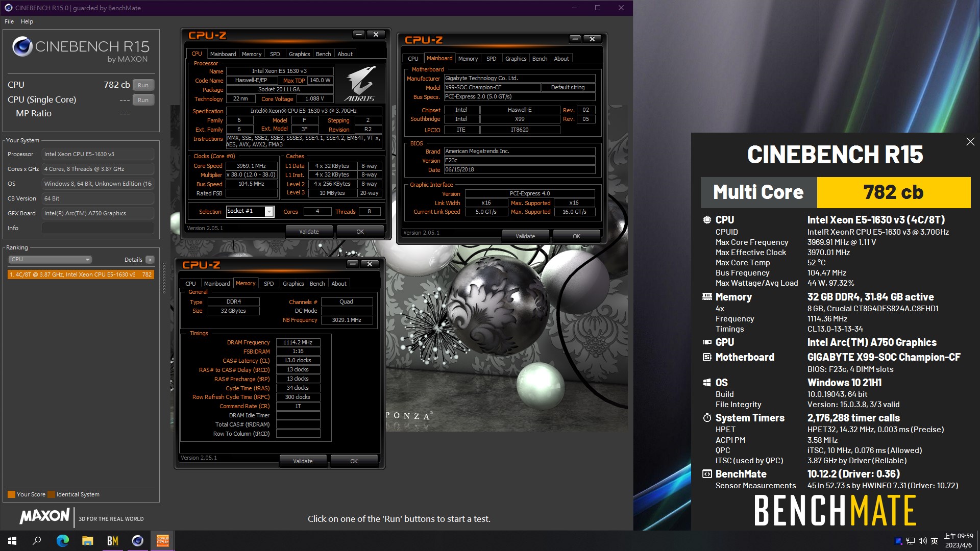Viewport: 980px width, 551px height.
Task: Open SPD tab in CPU-Z Memory window
Action: tap(268, 284)
